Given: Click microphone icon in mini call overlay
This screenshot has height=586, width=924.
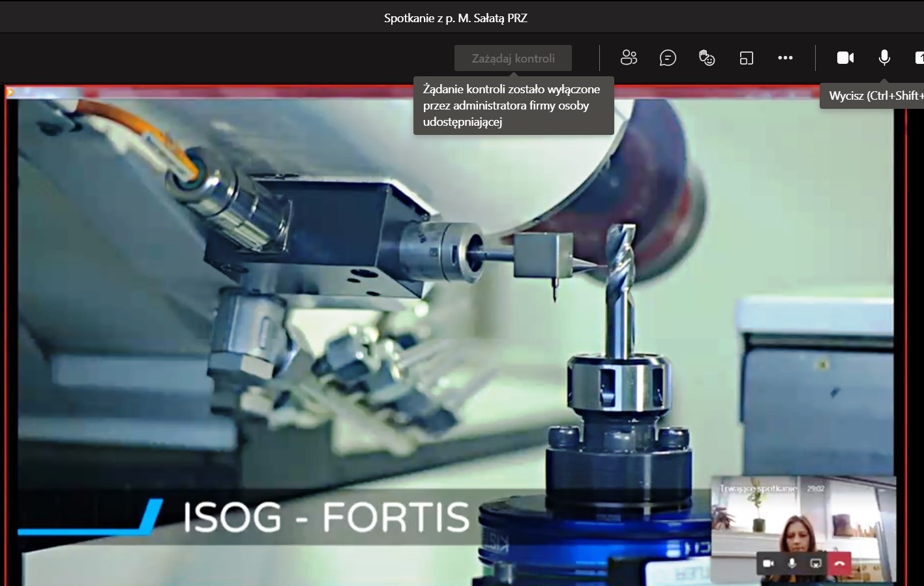Looking at the screenshot, I should [x=792, y=563].
